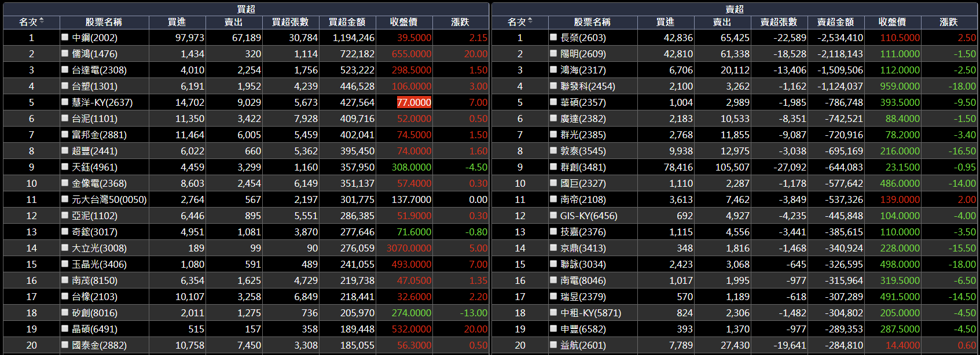Viewport: 980px width, 355px height.
Task: Click the 漲跌 header in 買超 table
Action: (x=460, y=22)
